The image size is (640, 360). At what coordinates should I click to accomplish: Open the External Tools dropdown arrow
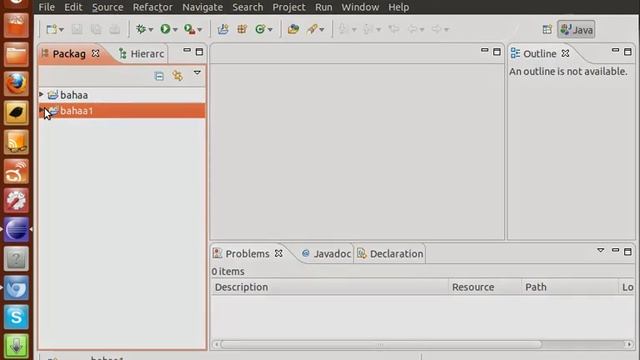click(200, 30)
